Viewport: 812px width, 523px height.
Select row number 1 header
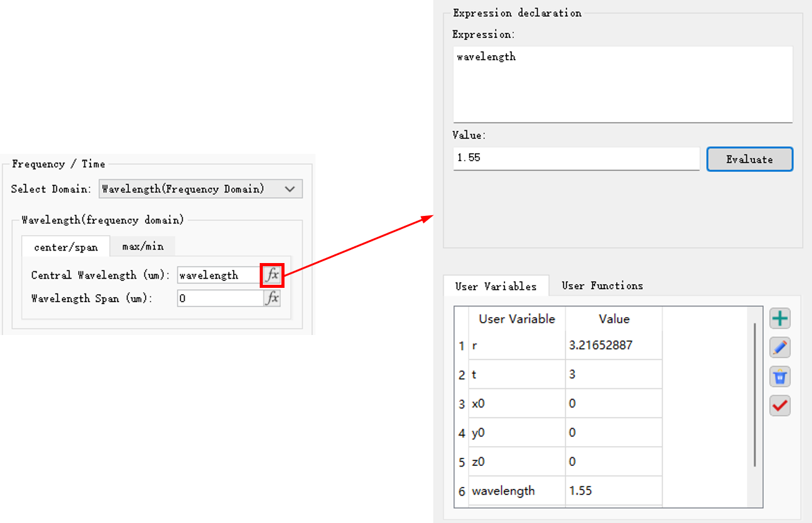pyautogui.click(x=461, y=346)
